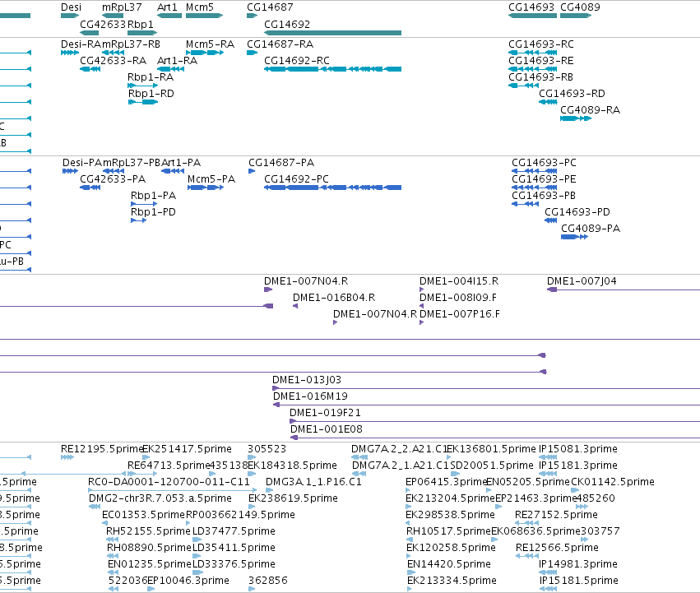Select the CG14692-RC transcript glyph

pos(332,69)
